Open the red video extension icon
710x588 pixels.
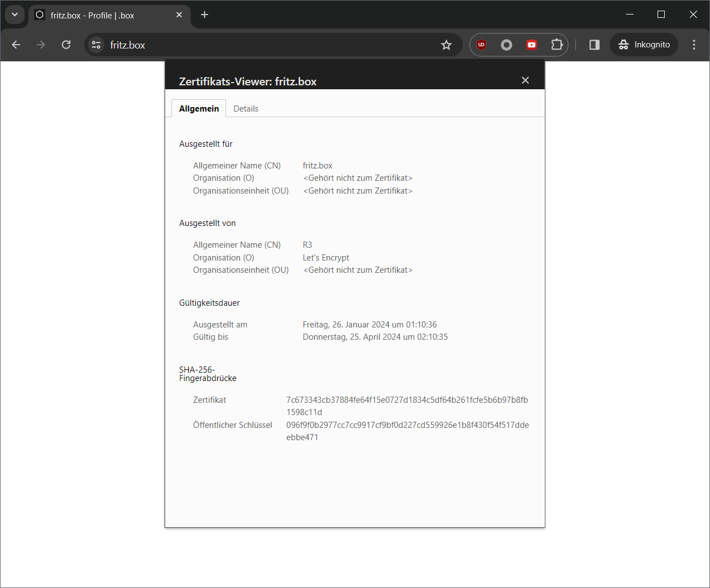click(531, 45)
